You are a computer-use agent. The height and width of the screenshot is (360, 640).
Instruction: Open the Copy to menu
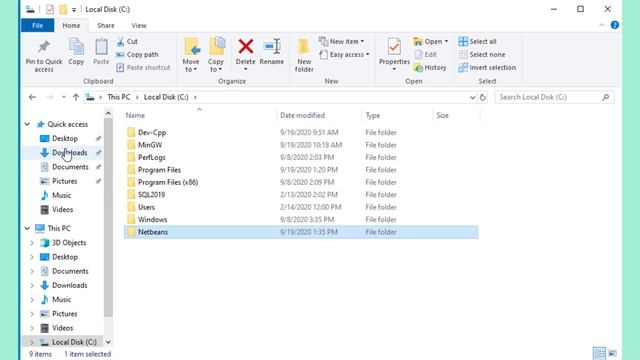tap(216, 56)
